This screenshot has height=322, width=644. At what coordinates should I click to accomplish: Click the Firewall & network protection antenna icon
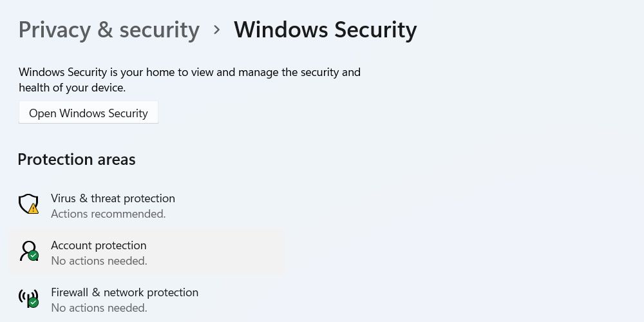[x=28, y=298]
